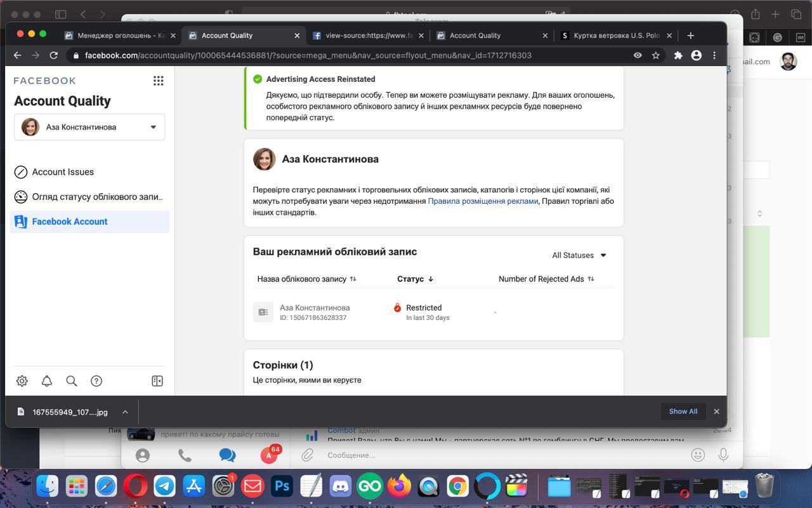
Task: Open notifications bell in sidebar
Action: (x=47, y=381)
